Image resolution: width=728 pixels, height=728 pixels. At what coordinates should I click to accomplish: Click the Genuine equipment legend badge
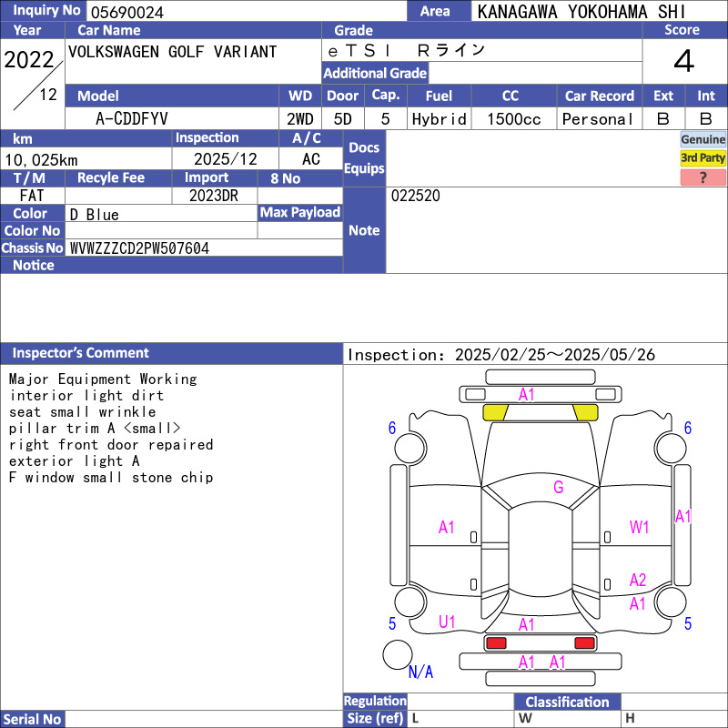[x=703, y=139]
